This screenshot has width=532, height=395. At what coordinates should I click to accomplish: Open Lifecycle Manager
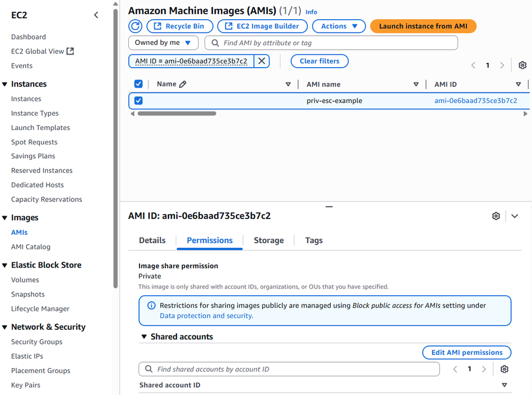point(40,309)
